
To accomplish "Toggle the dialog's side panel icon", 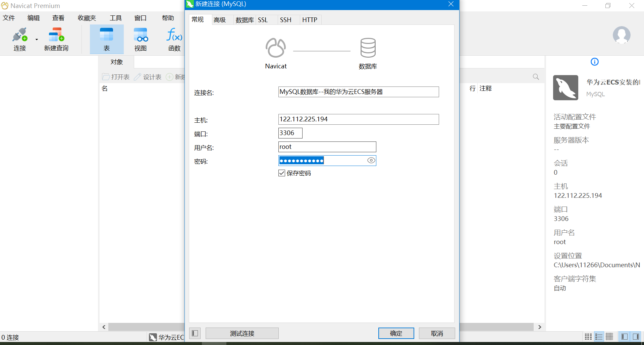I will (195, 333).
